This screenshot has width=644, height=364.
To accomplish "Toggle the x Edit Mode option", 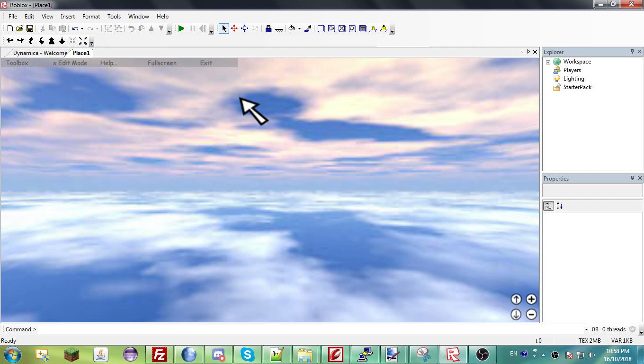I will coord(70,63).
